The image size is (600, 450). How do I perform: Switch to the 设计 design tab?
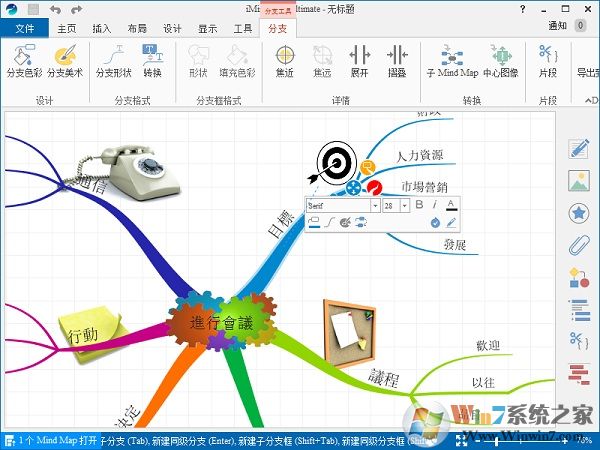coord(172,29)
